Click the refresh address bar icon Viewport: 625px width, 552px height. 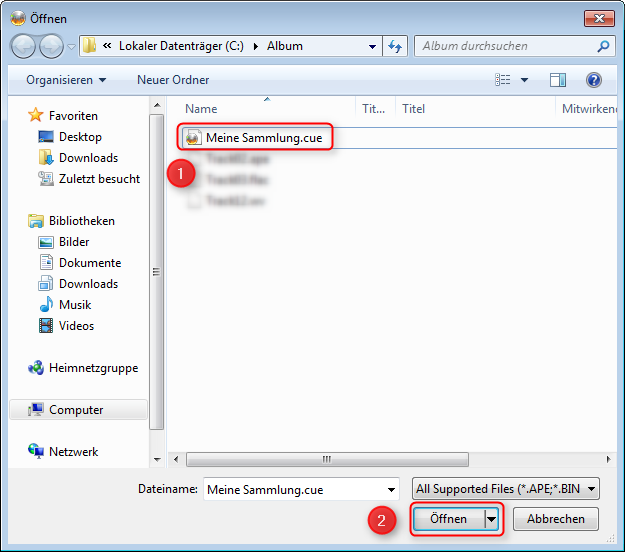tap(395, 46)
